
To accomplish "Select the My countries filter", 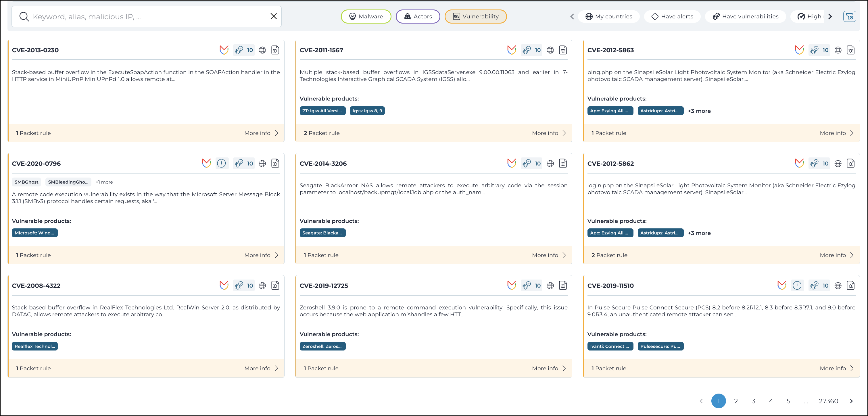I will (x=609, y=16).
